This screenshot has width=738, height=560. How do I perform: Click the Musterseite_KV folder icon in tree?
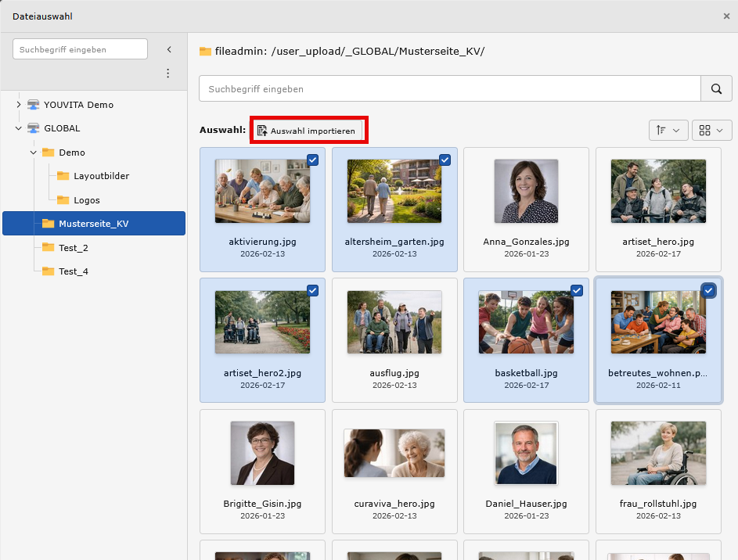click(48, 224)
